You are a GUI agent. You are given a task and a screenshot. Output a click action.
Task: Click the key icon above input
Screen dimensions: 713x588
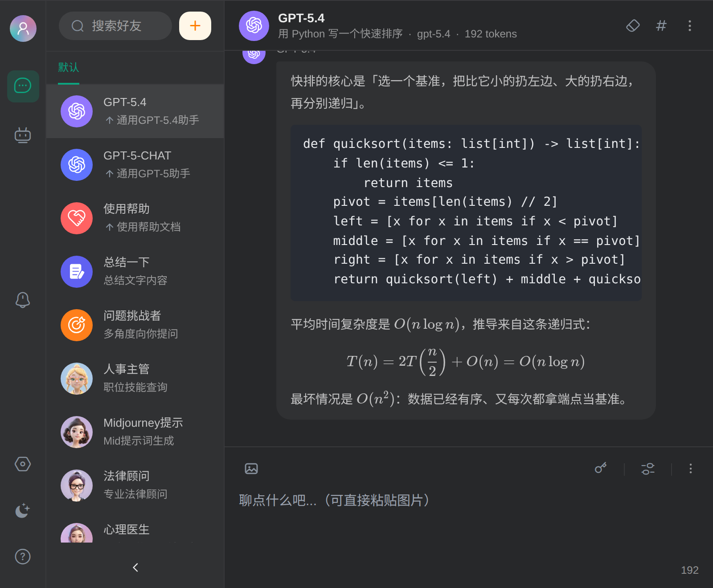coord(601,468)
